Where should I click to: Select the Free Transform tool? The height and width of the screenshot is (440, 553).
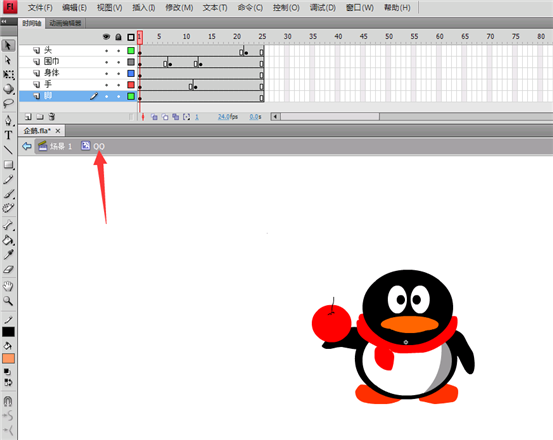click(x=8, y=74)
